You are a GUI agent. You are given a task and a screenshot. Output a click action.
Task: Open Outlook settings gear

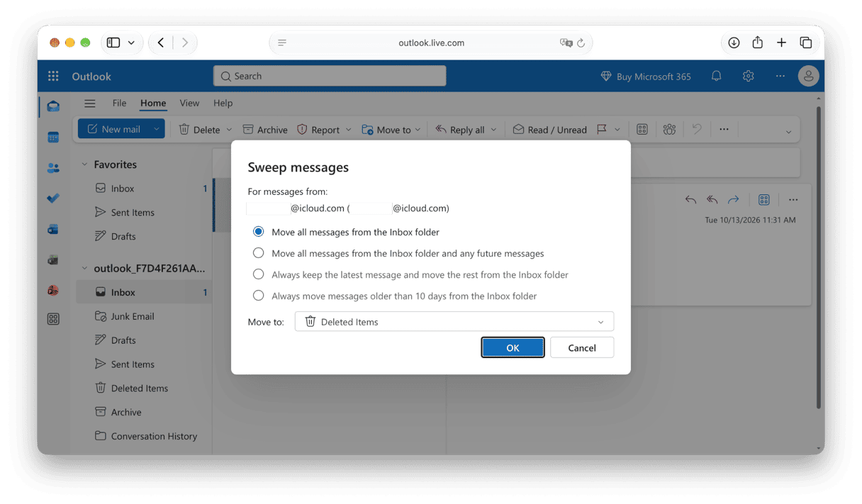coord(749,77)
